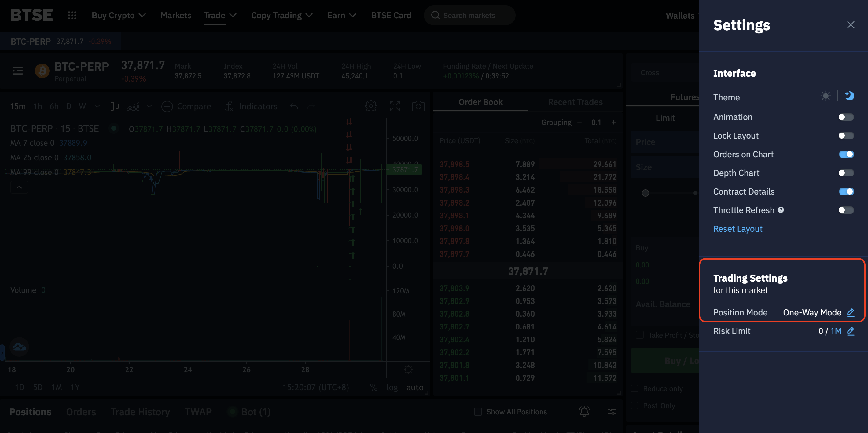Edit Position Mode pencil icon
The image size is (868, 433).
851,312
